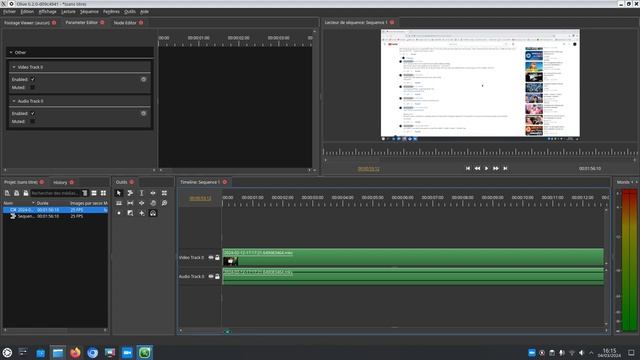The width and height of the screenshot is (640, 360).
Task: Select the Rolling tool
Action: [164, 193]
